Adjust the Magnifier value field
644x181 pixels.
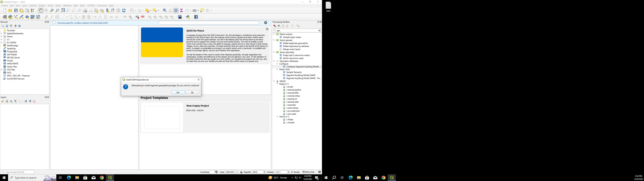(x=257, y=172)
